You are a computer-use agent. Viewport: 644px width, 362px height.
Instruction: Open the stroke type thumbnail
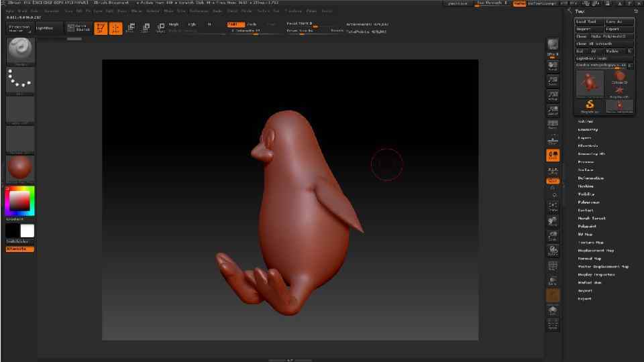tap(20, 80)
